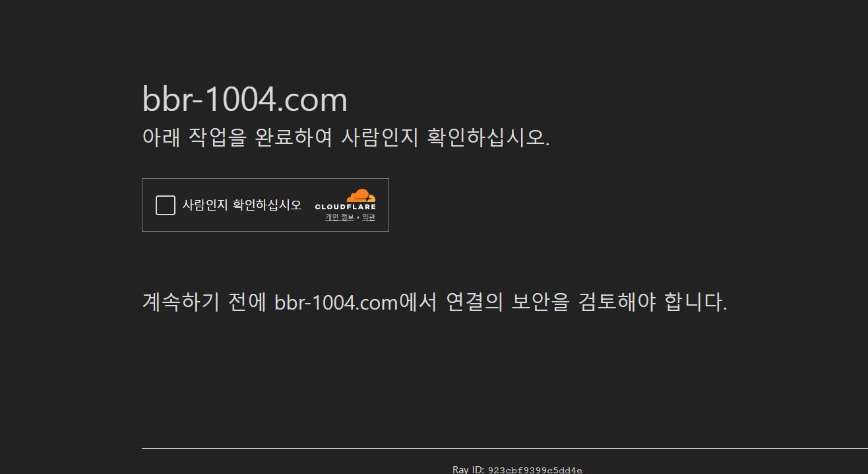Click the 'Ray ID:' label

[468, 470]
